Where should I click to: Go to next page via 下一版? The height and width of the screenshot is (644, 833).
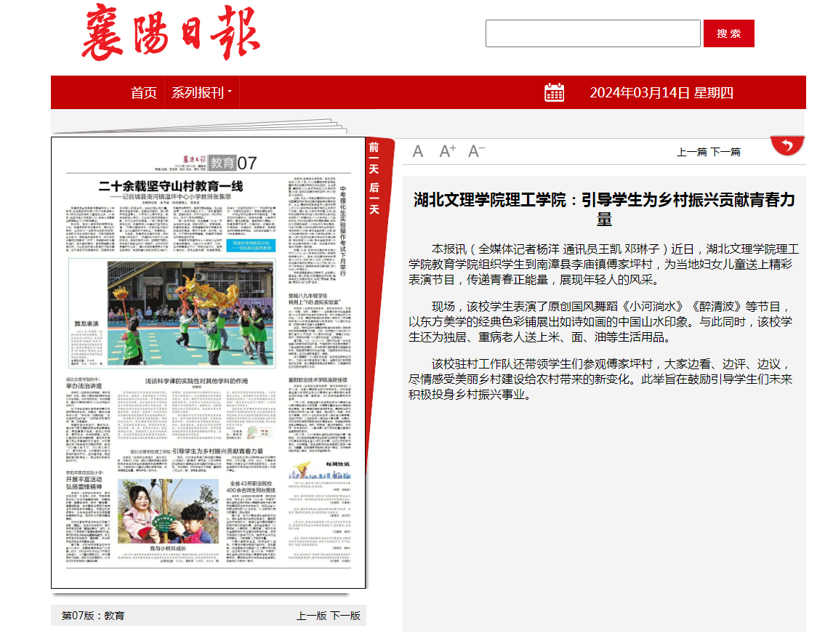345,616
